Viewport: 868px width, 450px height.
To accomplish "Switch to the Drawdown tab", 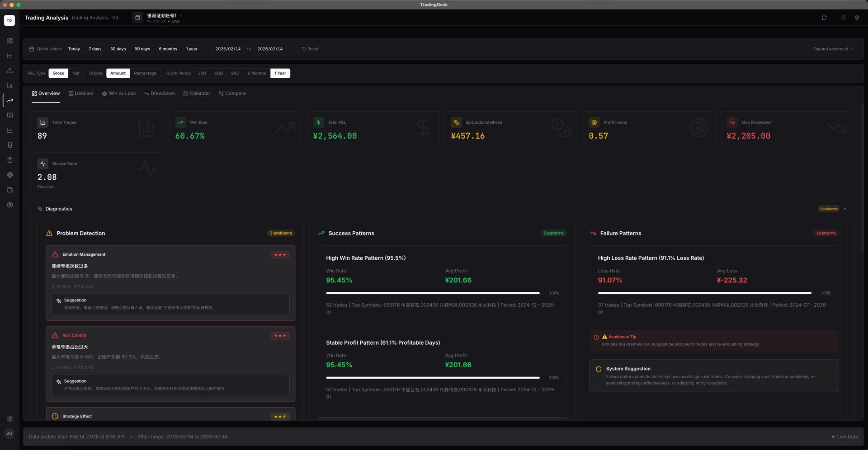I will 160,94.
